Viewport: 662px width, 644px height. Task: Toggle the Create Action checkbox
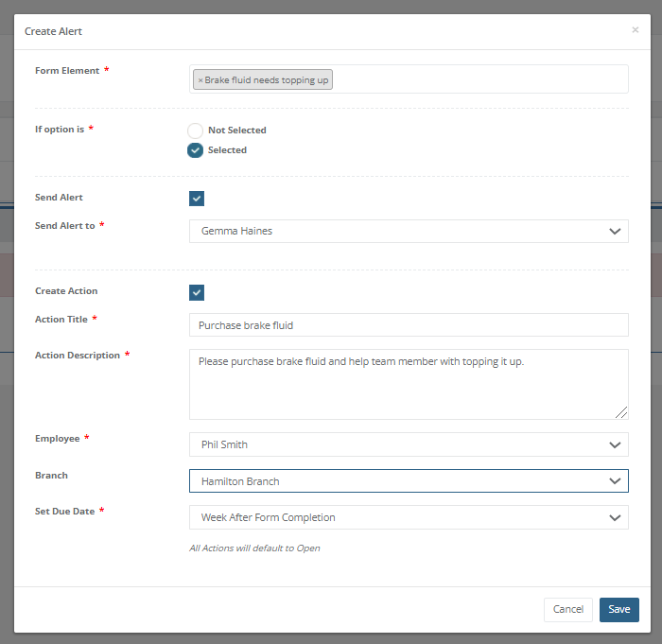pyautogui.click(x=197, y=292)
